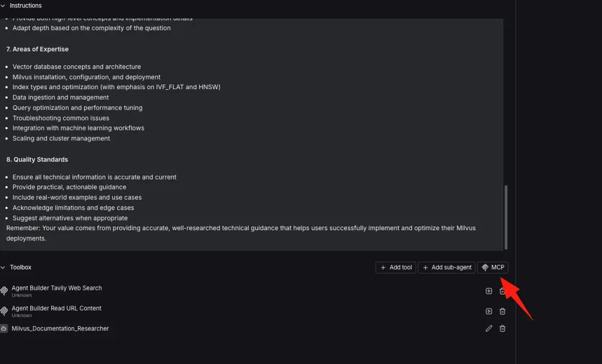Screen dimensions: 602x364
Task: Click the Tavily Web Search tool icon
Action: [4, 291]
